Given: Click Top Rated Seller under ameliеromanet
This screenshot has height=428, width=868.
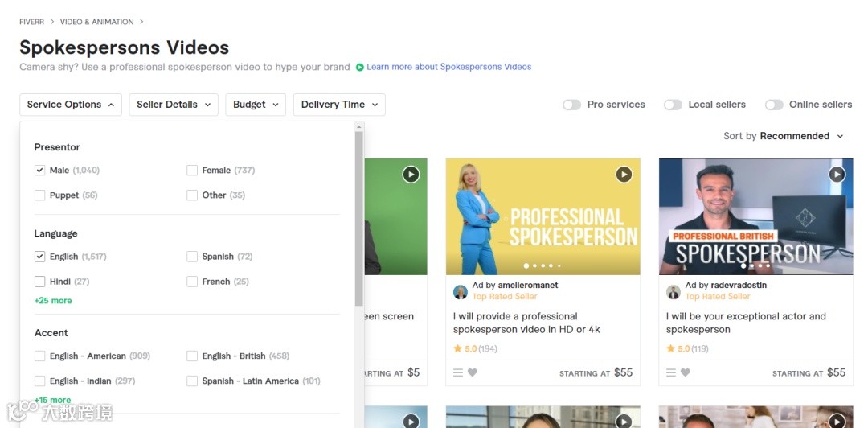Looking at the screenshot, I should tap(505, 297).
